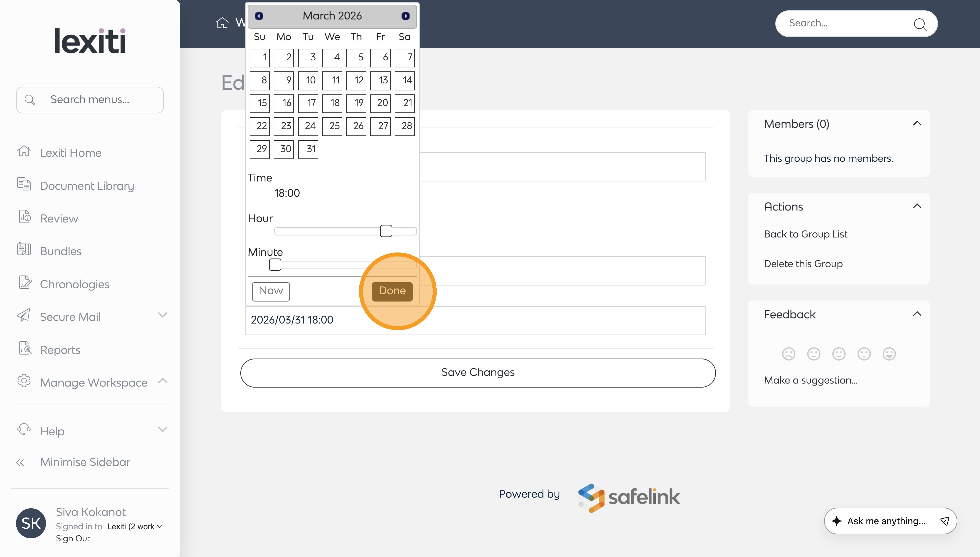Collapse the Manage Workspace menu
980x557 pixels.
click(x=162, y=381)
